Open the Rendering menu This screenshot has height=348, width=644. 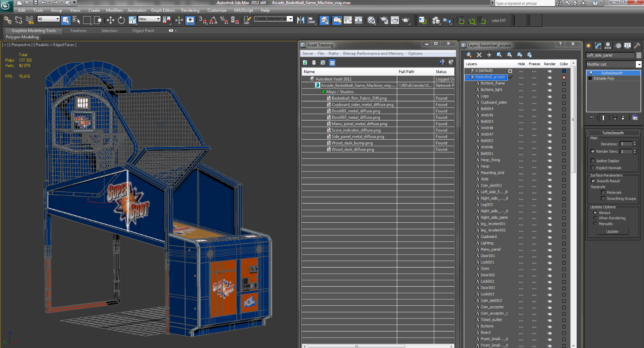(x=190, y=10)
